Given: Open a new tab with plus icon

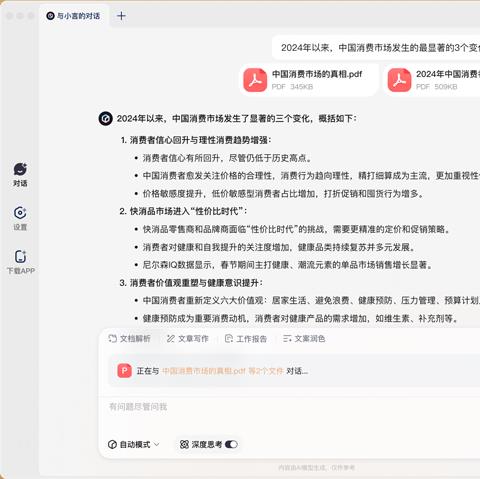Looking at the screenshot, I should (121, 16).
